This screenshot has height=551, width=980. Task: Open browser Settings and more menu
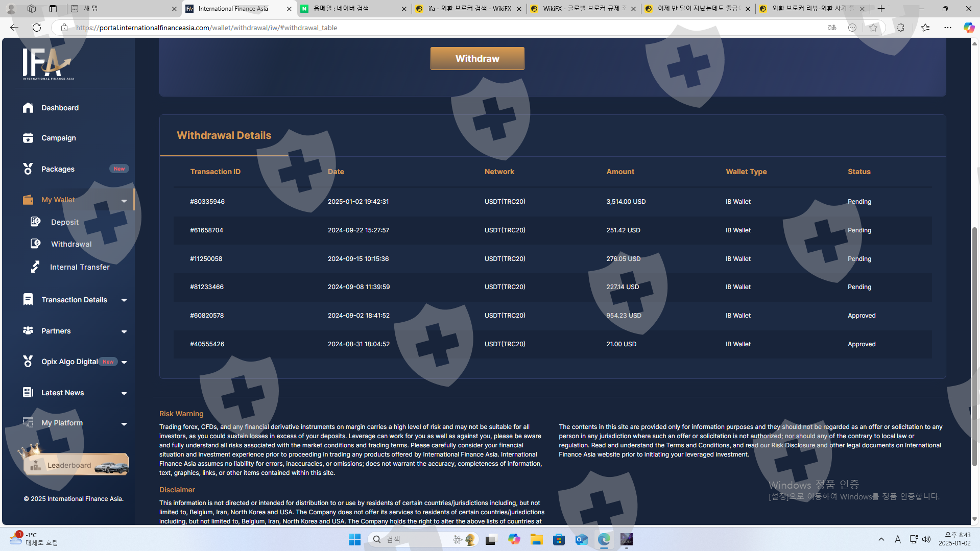(948, 28)
